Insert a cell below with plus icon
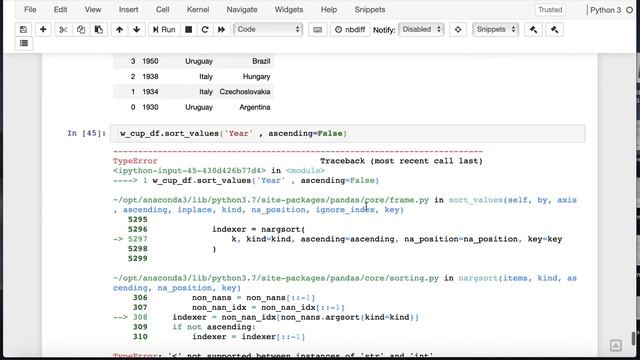 point(43,29)
